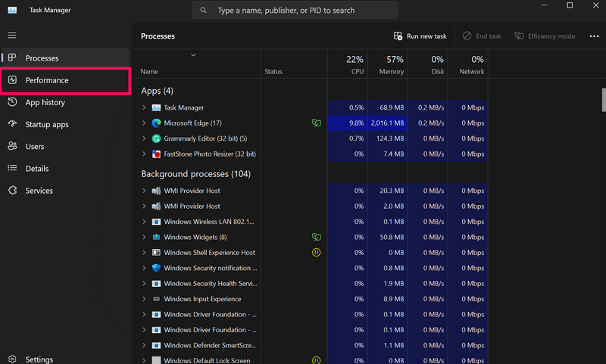The height and width of the screenshot is (364, 606).
Task: Collapse the column header chevron above Name
Action: point(193,54)
